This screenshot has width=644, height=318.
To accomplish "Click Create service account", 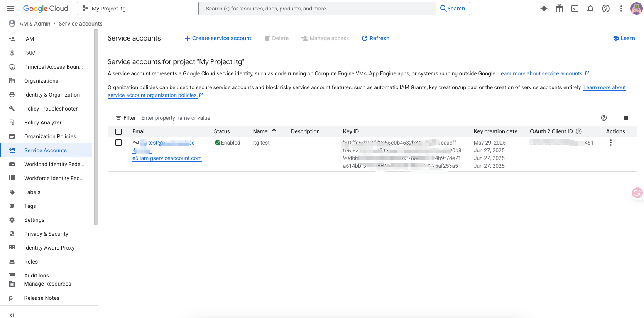I will [218, 38].
